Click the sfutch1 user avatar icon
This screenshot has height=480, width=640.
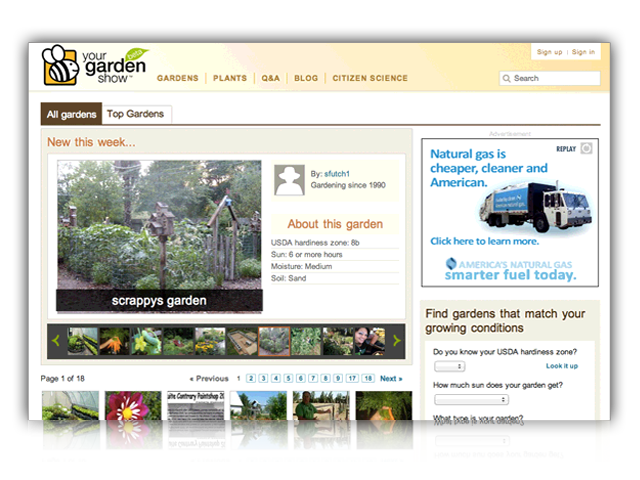pos(289,180)
